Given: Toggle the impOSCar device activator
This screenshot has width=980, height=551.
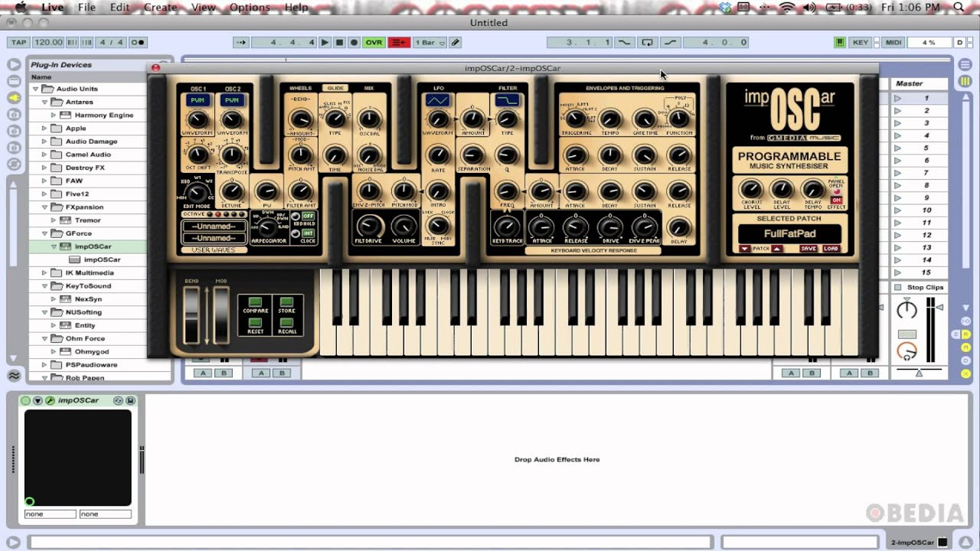Looking at the screenshot, I should coord(25,400).
